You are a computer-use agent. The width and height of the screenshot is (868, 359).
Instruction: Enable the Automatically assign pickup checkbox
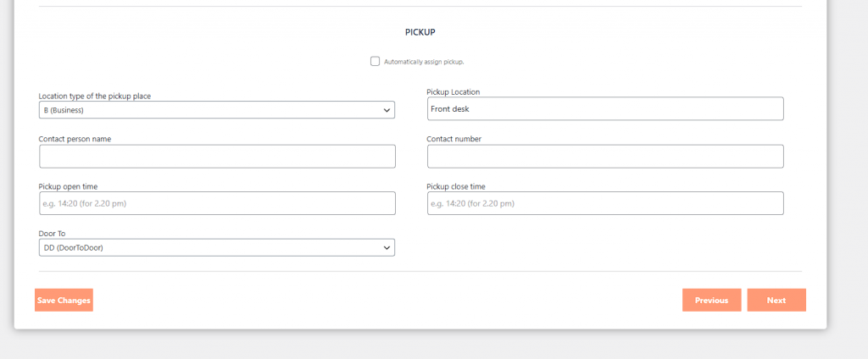375,61
